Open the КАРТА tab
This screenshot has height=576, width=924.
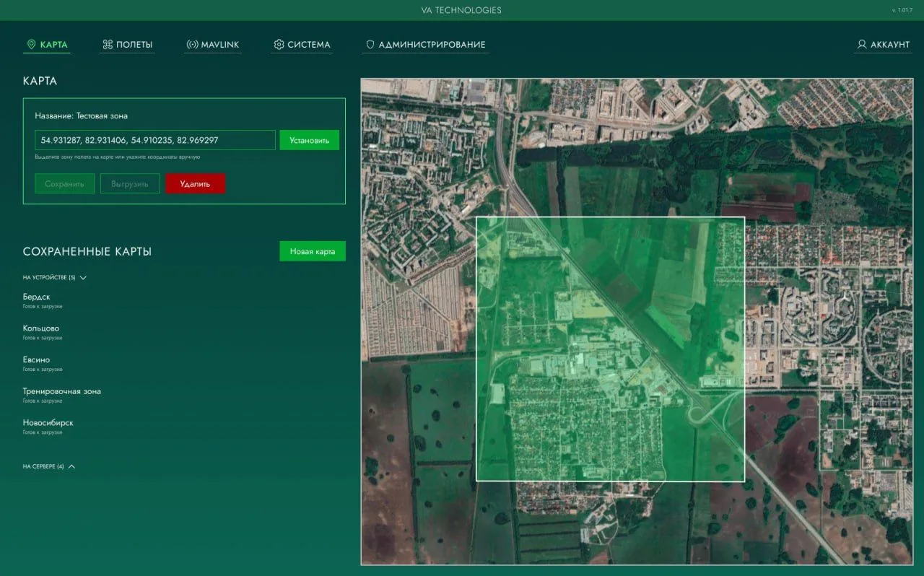point(47,45)
